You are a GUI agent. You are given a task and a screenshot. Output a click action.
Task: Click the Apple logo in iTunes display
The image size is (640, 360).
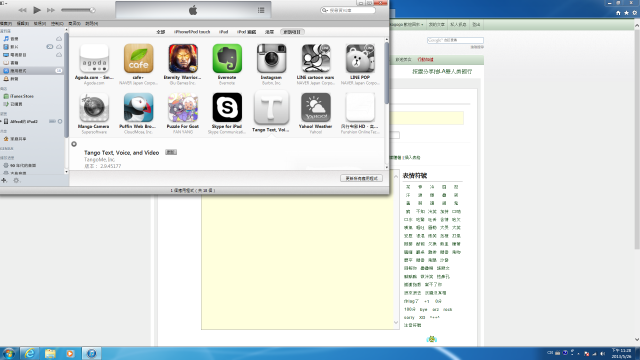(x=193, y=10)
